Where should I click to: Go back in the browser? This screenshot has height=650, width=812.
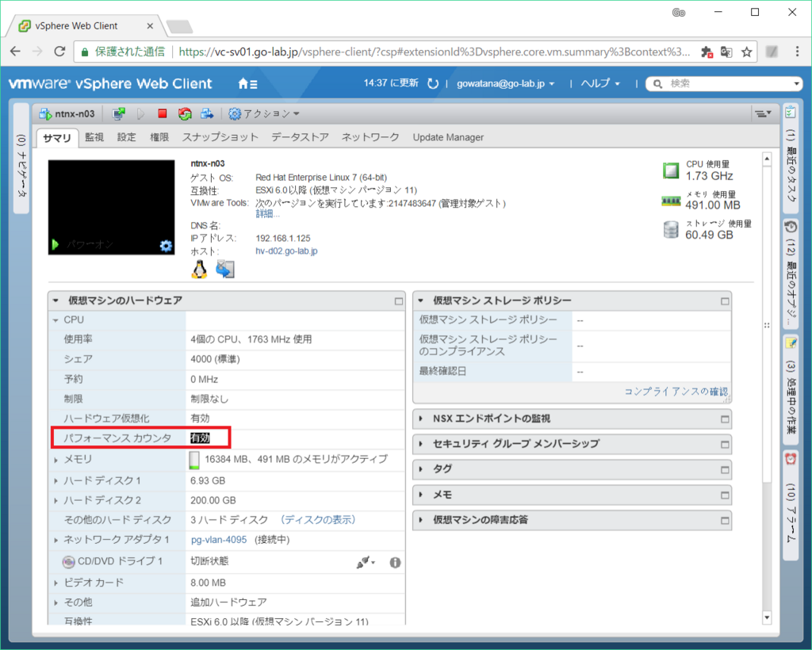(x=16, y=52)
